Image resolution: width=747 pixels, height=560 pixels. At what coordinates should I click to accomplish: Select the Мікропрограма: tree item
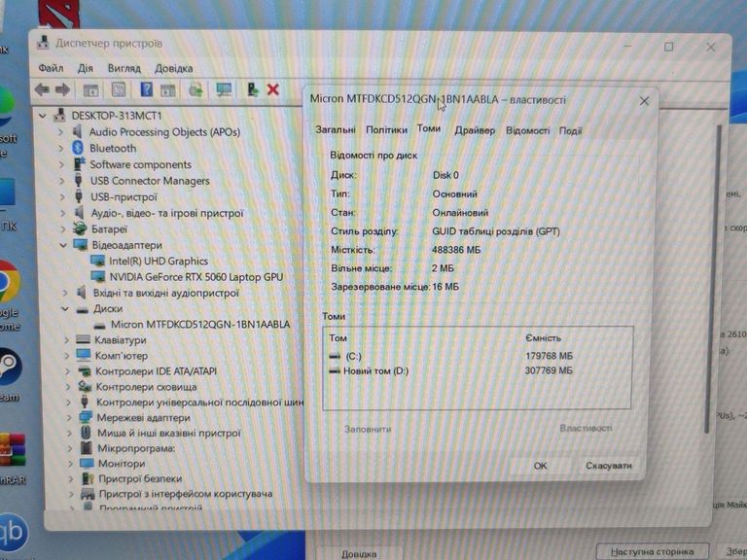coord(136,448)
